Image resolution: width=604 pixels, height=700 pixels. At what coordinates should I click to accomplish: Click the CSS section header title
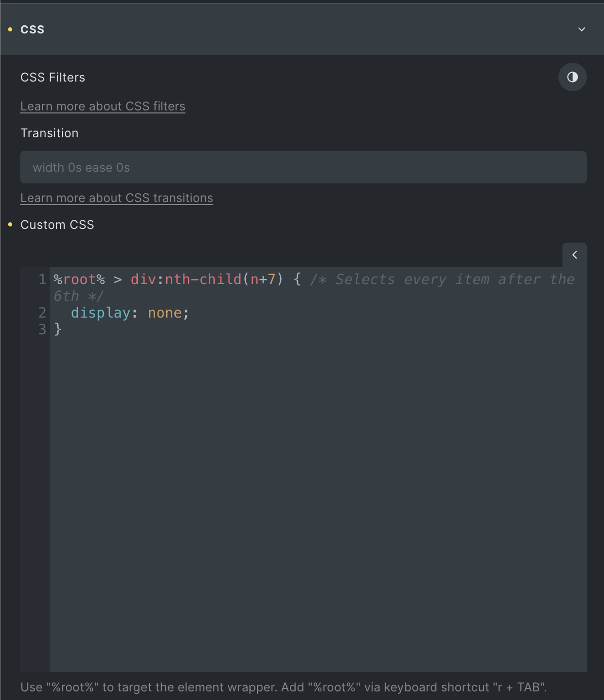tap(32, 29)
